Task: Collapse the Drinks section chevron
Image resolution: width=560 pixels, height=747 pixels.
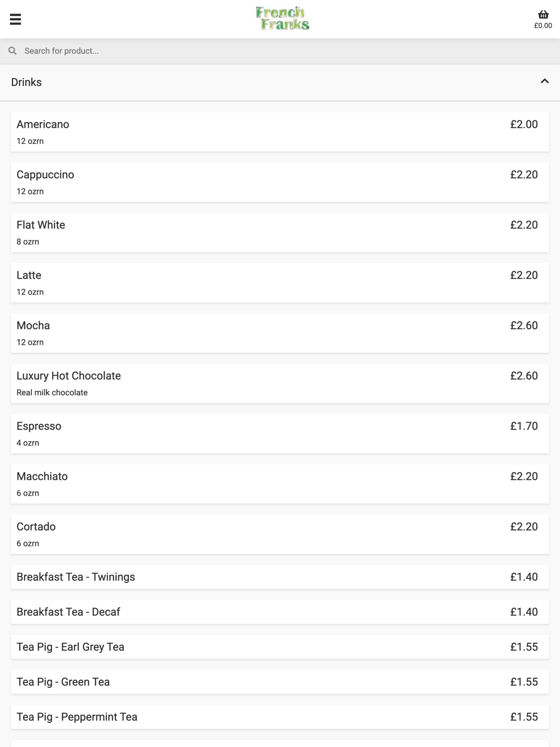Action: (544, 82)
